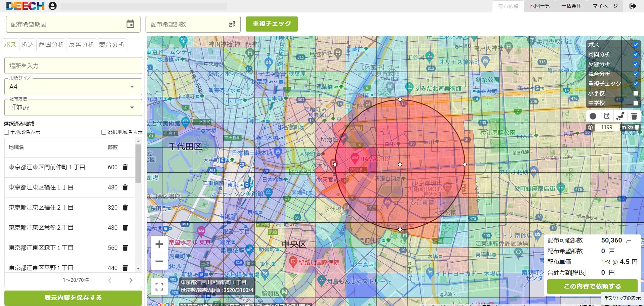Check 全地域名表示 checkbox

6,132
